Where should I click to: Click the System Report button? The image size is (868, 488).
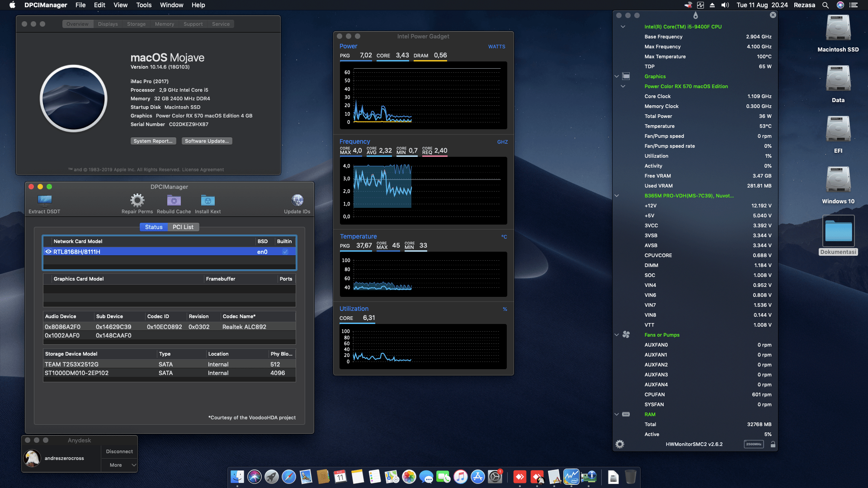[153, 141]
